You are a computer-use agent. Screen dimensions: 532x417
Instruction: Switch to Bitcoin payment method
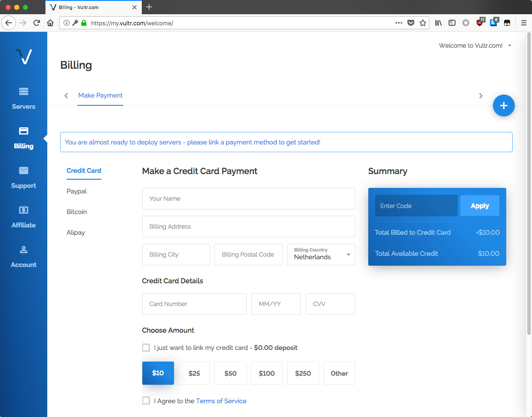(76, 212)
